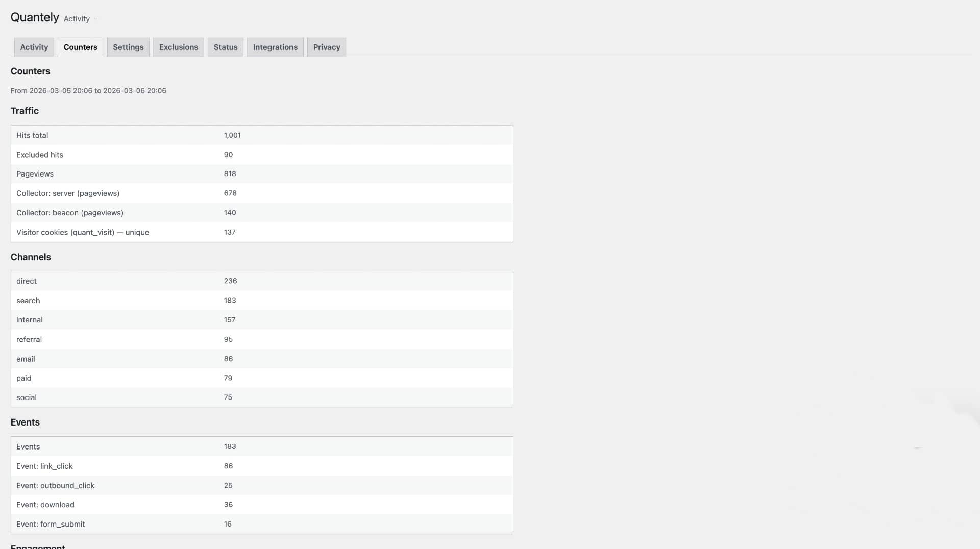
Task: Open the Integrations tab
Action: [x=275, y=47]
